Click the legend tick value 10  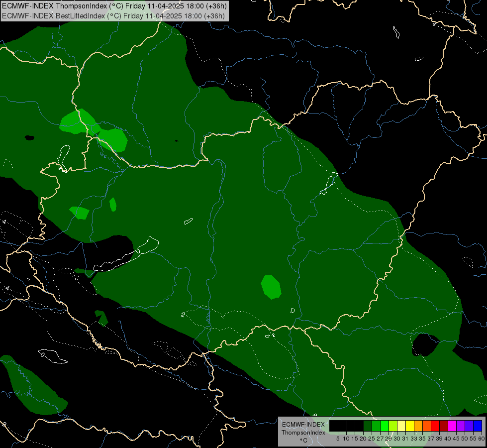(346, 439)
